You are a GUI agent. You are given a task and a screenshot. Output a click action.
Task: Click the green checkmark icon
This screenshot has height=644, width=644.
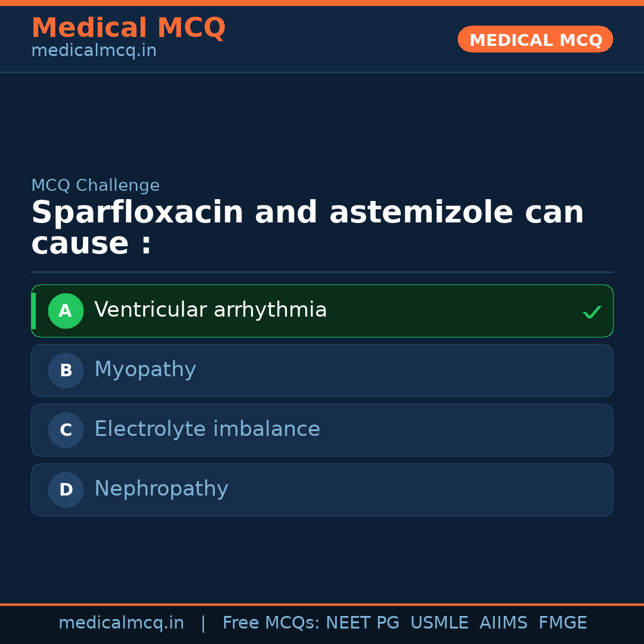[x=592, y=312]
